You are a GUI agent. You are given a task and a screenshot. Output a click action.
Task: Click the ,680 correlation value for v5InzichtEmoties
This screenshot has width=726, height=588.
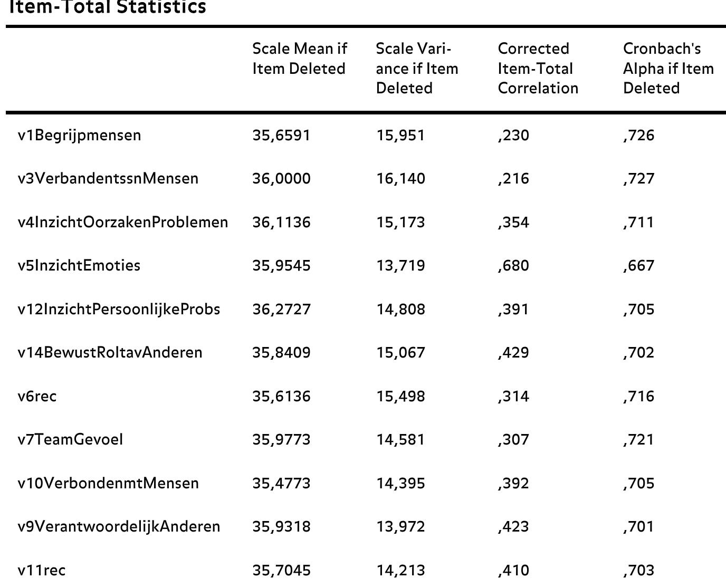point(513,265)
